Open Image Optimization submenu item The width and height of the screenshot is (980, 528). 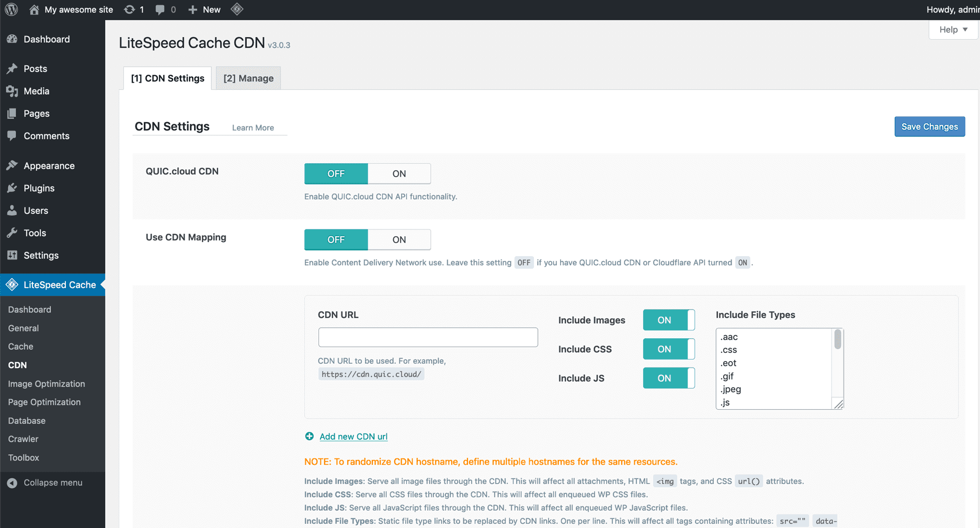click(47, 384)
